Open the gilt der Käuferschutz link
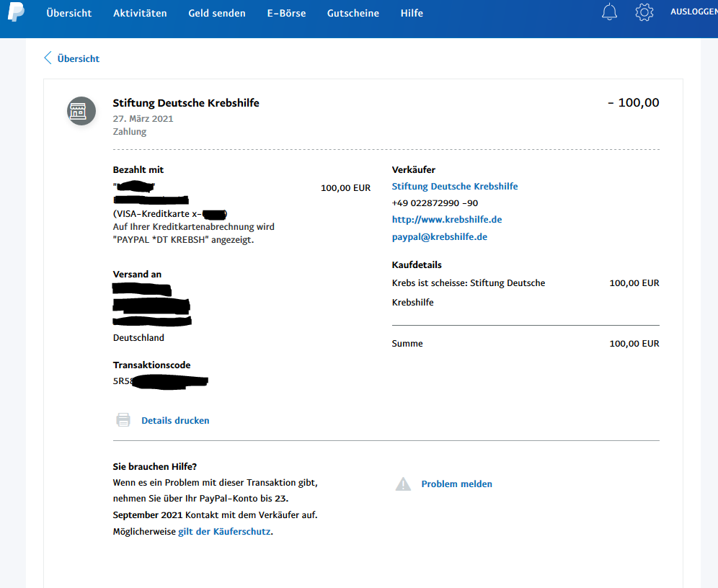This screenshot has height=588, width=718. (x=224, y=532)
